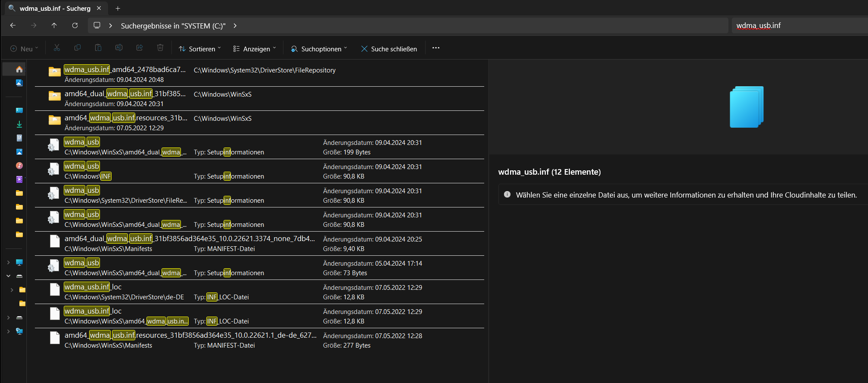Select manifest file sized 277 Bytes
This screenshot has width=868, height=383.
[x=259, y=340]
